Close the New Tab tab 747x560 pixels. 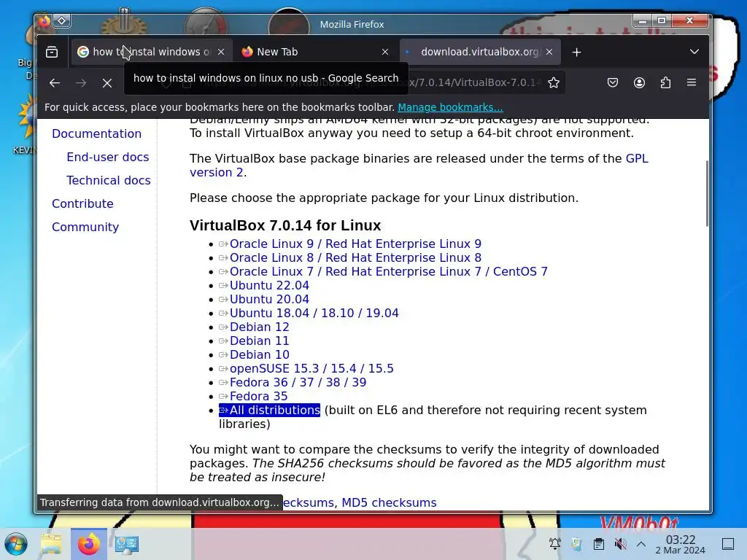pos(385,52)
